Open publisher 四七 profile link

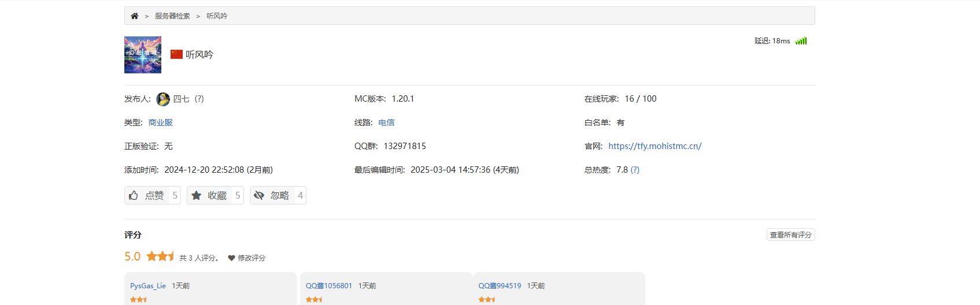pyautogui.click(x=181, y=99)
